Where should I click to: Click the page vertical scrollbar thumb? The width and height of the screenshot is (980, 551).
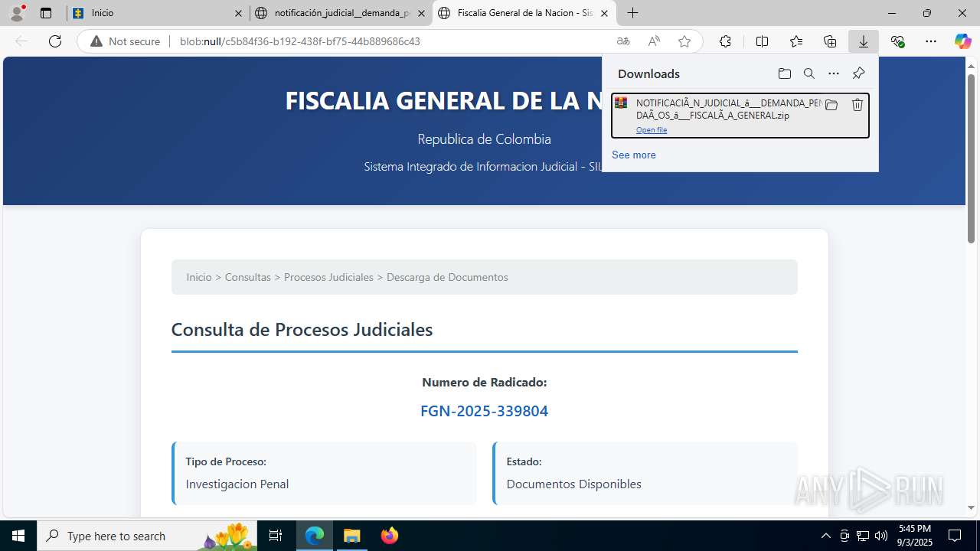pos(971,158)
